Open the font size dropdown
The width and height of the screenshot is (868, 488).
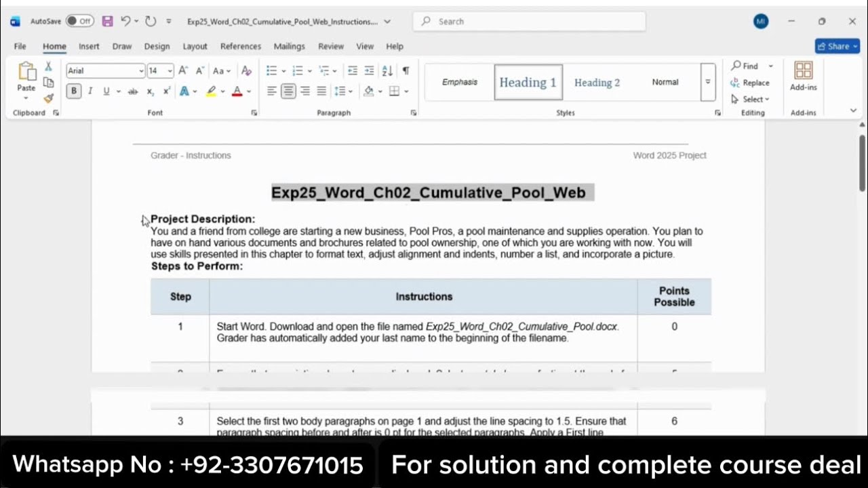(170, 71)
